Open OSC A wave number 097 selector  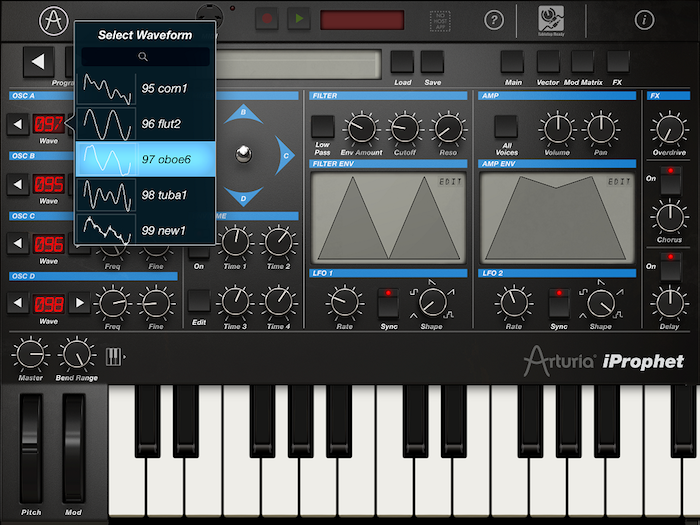(49, 124)
